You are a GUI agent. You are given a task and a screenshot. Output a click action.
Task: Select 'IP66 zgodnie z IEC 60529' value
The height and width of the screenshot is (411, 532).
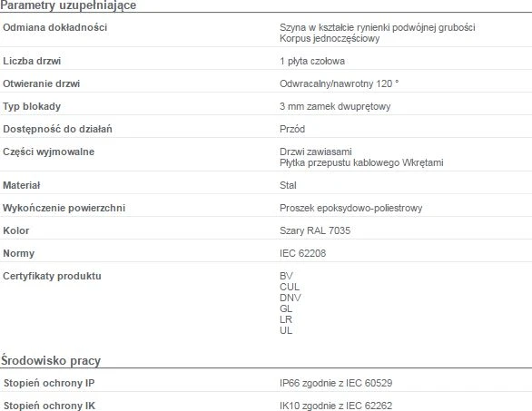(336, 383)
